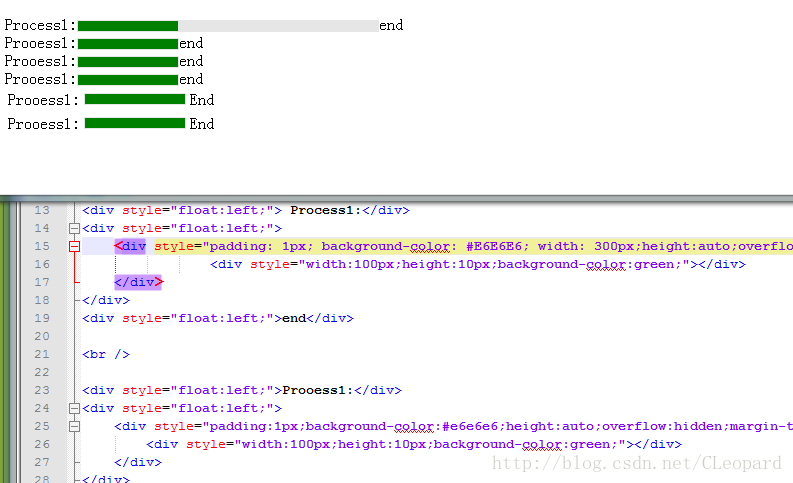Image resolution: width=793 pixels, height=483 pixels.
Task: Click line number 23 in the gutter
Action: [42, 390]
